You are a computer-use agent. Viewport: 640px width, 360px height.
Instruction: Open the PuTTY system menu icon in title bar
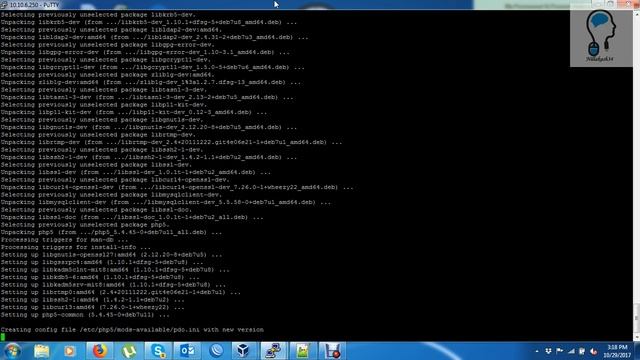click(4, 5)
